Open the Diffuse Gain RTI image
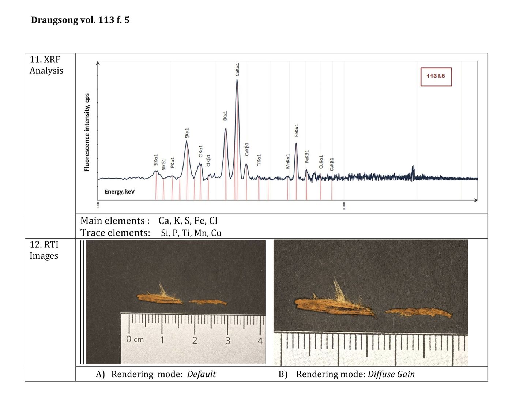Viewport: 512px width, 420px height. 370,303
